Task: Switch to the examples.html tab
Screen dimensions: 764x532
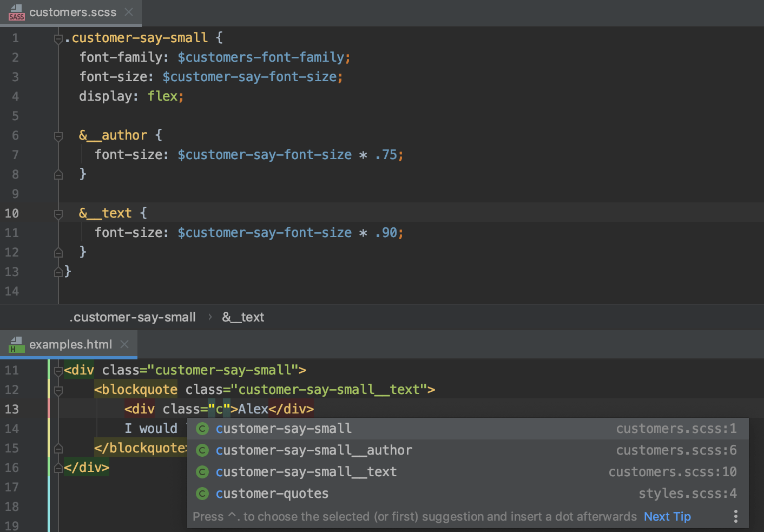Action: tap(70, 344)
